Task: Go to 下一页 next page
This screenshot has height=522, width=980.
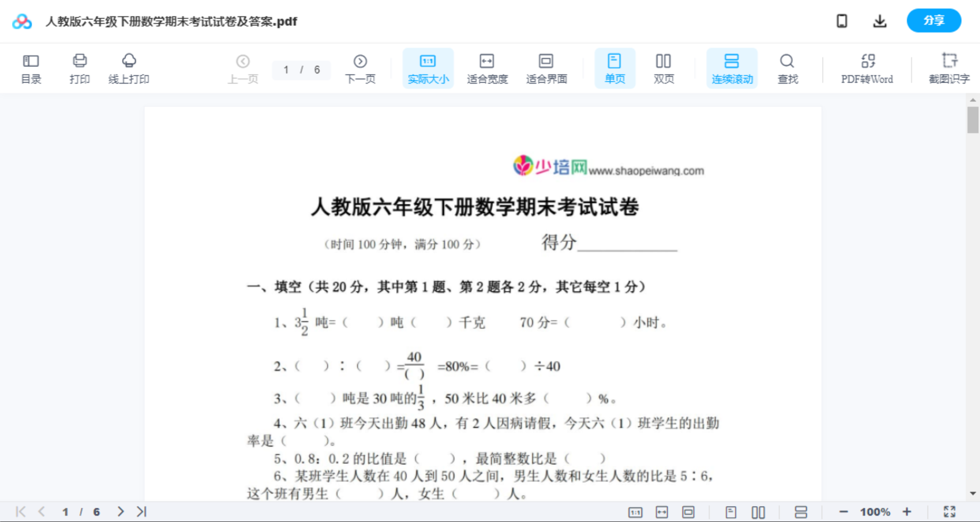Action: 360,68
